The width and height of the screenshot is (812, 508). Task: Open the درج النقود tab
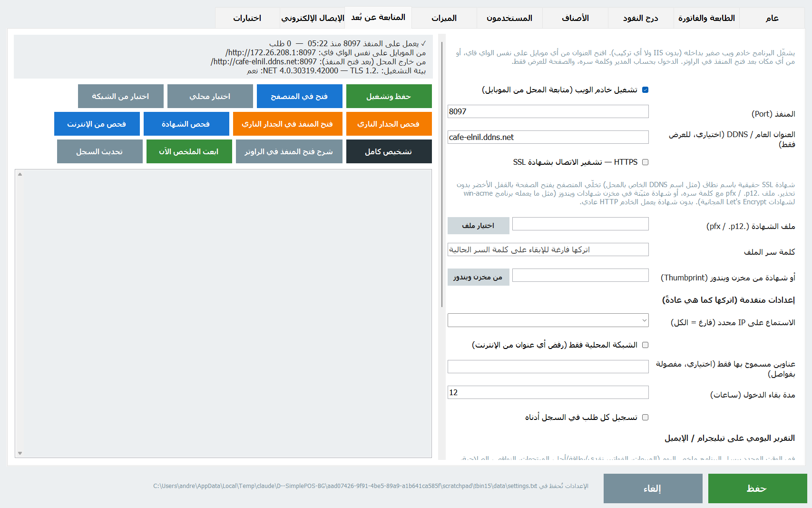[x=641, y=18]
